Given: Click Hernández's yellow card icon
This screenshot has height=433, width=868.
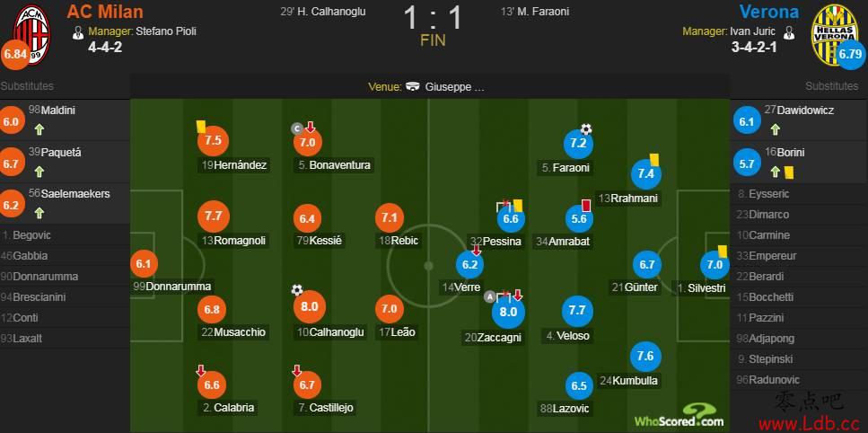Looking at the screenshot, I should 201,127.
